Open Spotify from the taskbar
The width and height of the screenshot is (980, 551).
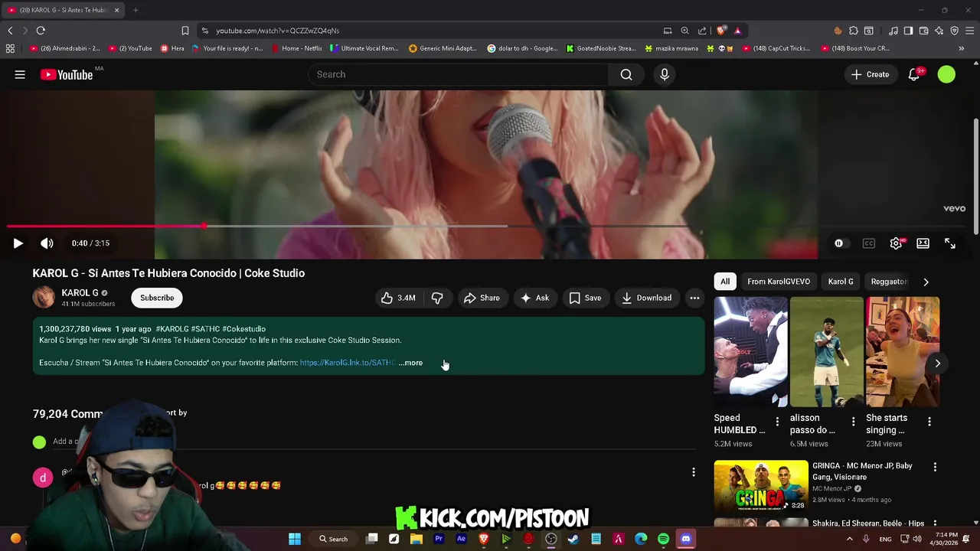[663, 539]
